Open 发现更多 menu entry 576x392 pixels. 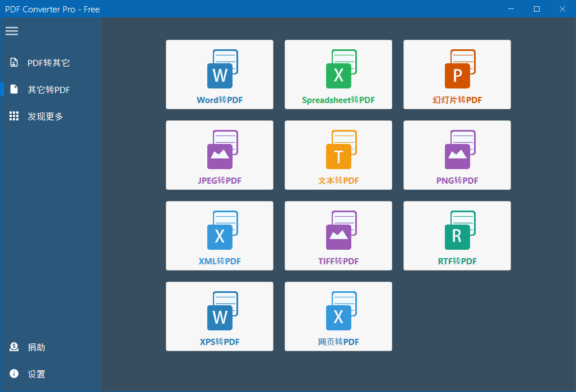click(x=45, y=116)
